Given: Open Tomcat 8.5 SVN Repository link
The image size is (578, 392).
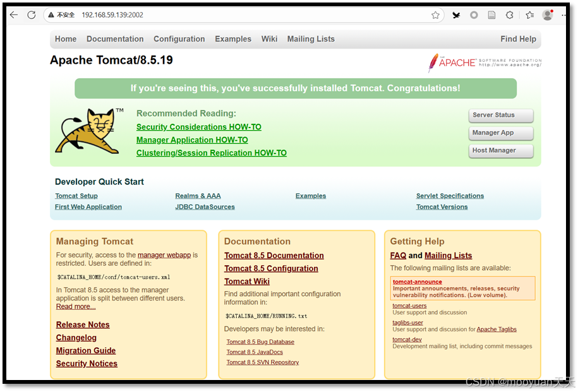Looking at the screenshot, I should coord(262,362).
